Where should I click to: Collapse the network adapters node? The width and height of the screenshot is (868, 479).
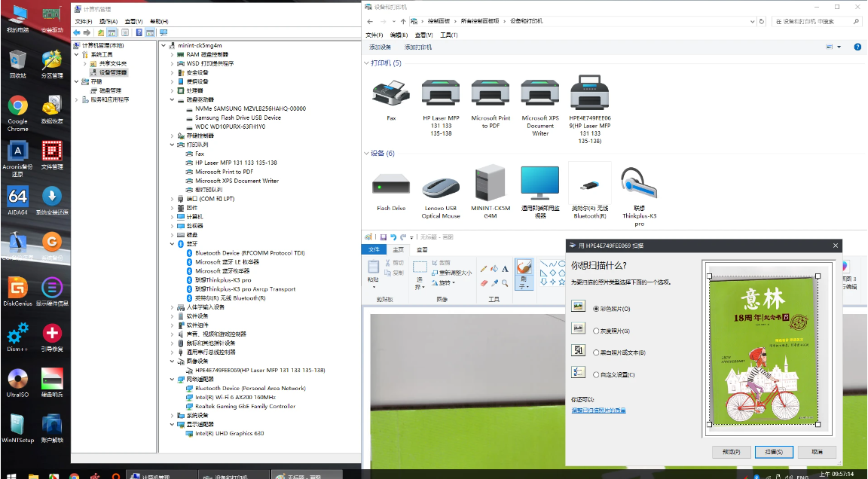point(172,379)
